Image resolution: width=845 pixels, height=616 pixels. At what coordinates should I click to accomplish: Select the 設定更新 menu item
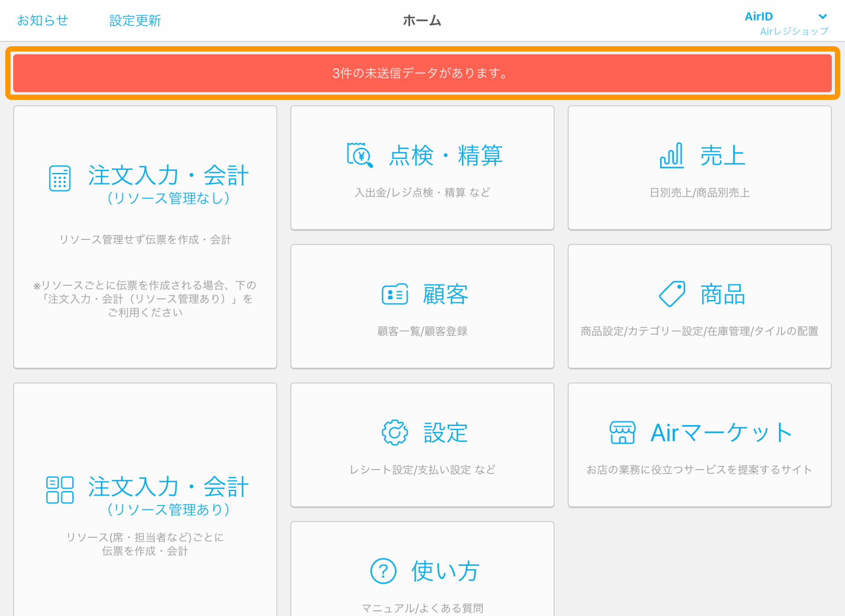[x=135, y=20]
